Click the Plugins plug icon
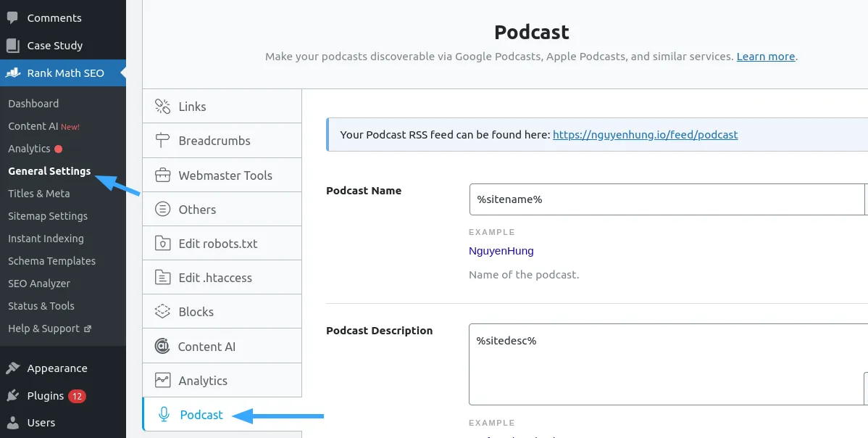The width and height of the screenshot is (868, 438). pyautogui.click(x=12, y=396)
